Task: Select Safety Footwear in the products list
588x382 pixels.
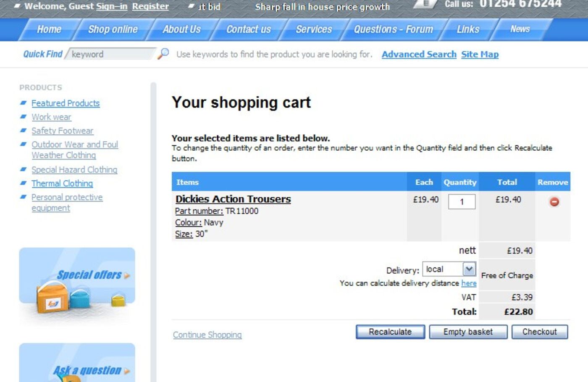Action: 62,131
